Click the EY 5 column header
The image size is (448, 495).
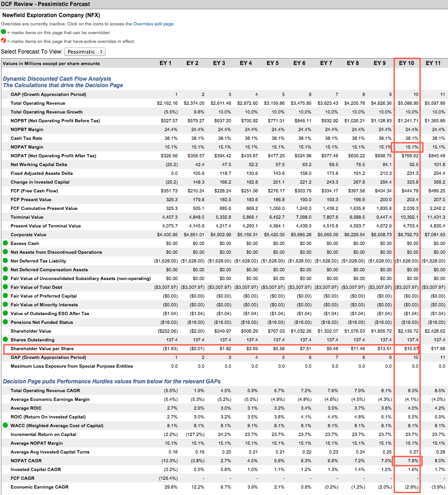tap(273, 63)
